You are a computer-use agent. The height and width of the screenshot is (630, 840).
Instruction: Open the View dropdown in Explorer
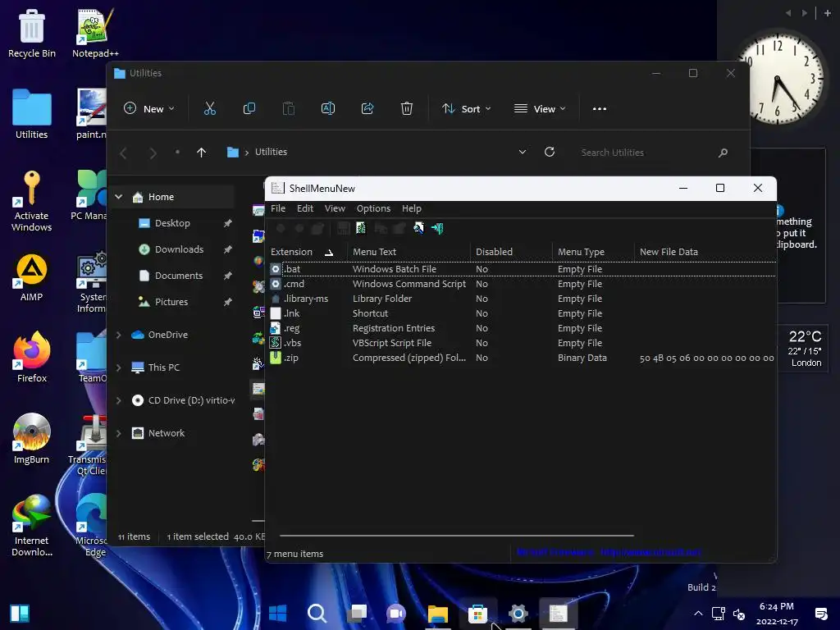pos(540,109)
